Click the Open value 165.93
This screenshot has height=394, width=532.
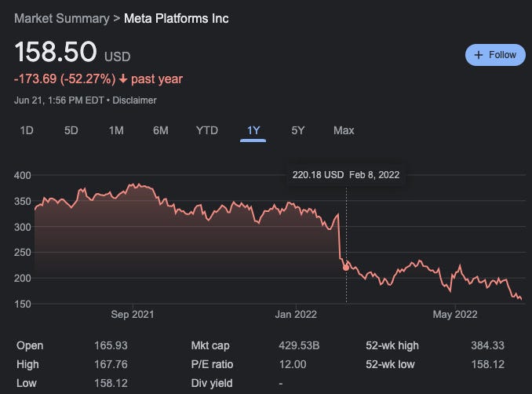[x=111, y=345]
